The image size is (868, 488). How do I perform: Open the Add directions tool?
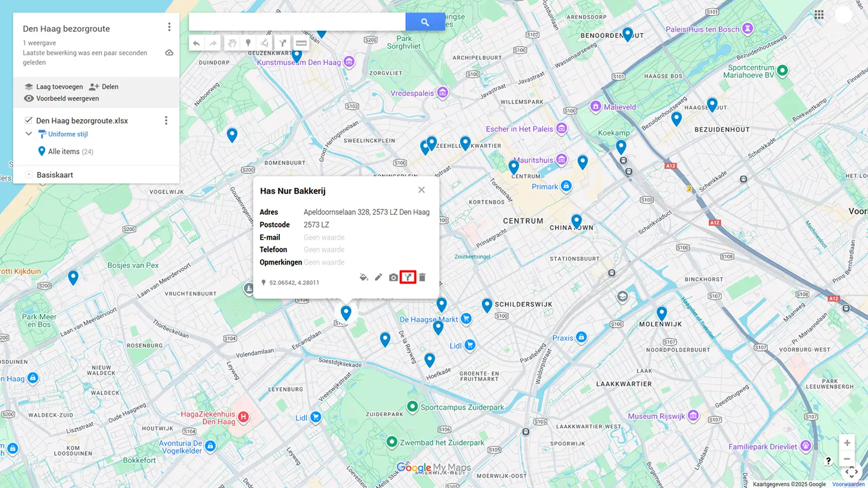[x=283, y=43]
